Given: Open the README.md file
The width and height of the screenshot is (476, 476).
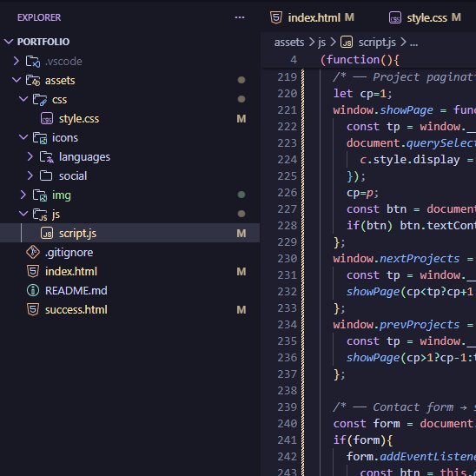Looking at the screenshot, I should (x=76, y=290).
